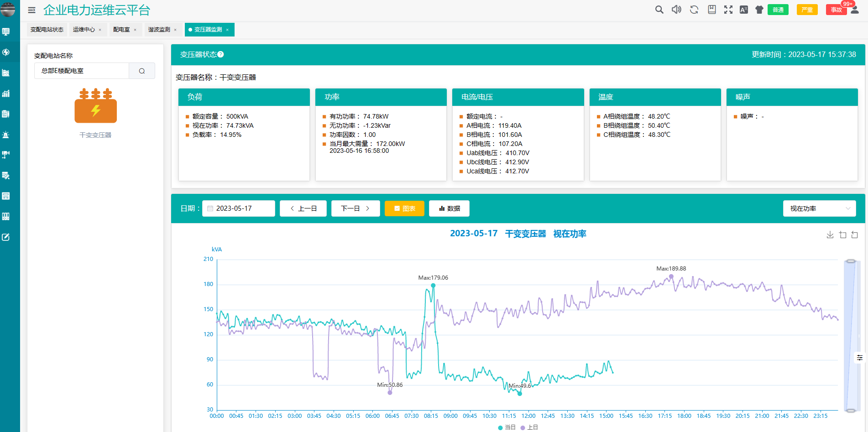Click the user avatar at sidebar top
This screenshot has height=432, width=868.
click(8, 9)
